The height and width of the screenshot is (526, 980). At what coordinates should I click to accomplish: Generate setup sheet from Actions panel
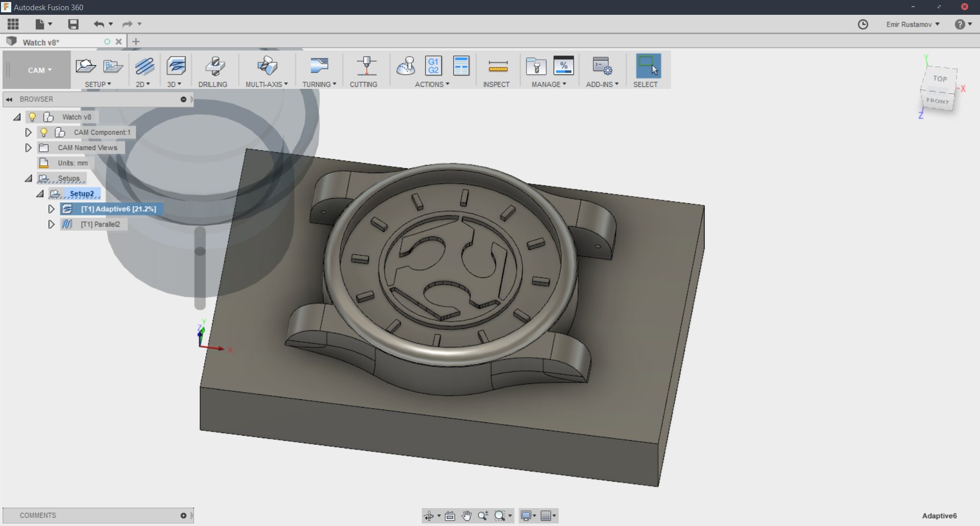click(x=461, y=66)
